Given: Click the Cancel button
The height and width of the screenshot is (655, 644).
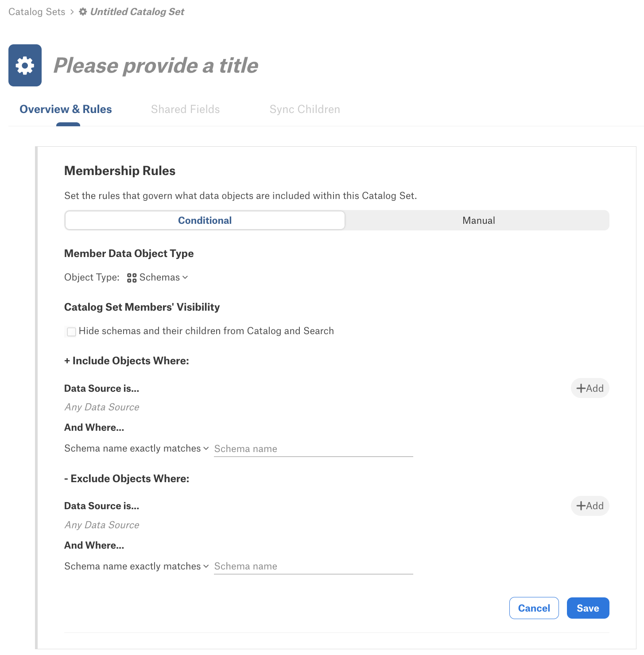Looking at the screenshot, I should pos(534,608).
